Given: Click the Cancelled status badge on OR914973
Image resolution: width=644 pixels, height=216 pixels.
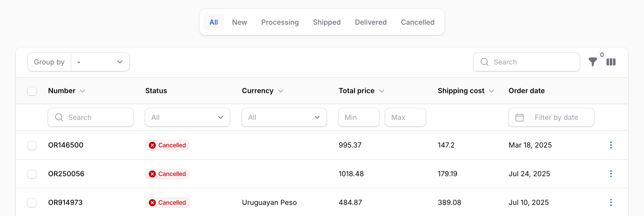Looking at the screenshot, I should tap(167, 202).
